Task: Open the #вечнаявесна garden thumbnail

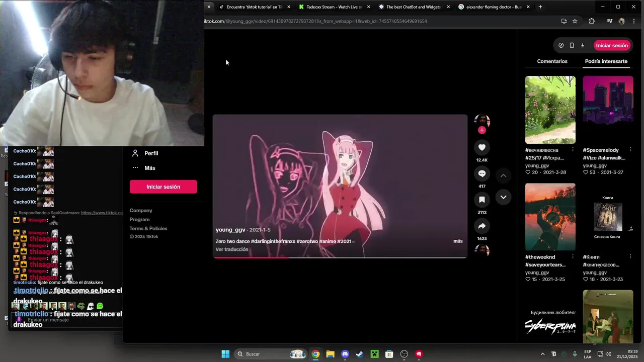Action: 550,110
